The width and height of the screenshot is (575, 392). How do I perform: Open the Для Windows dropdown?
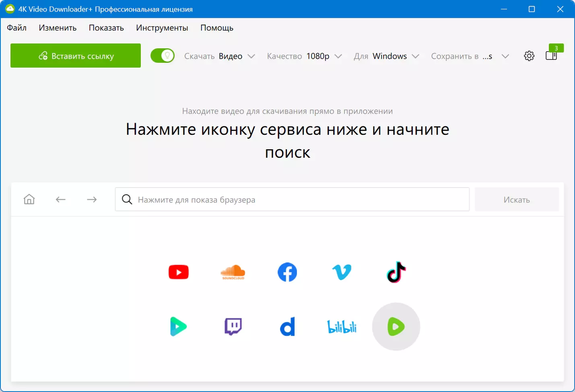click(x=387, y=56)
